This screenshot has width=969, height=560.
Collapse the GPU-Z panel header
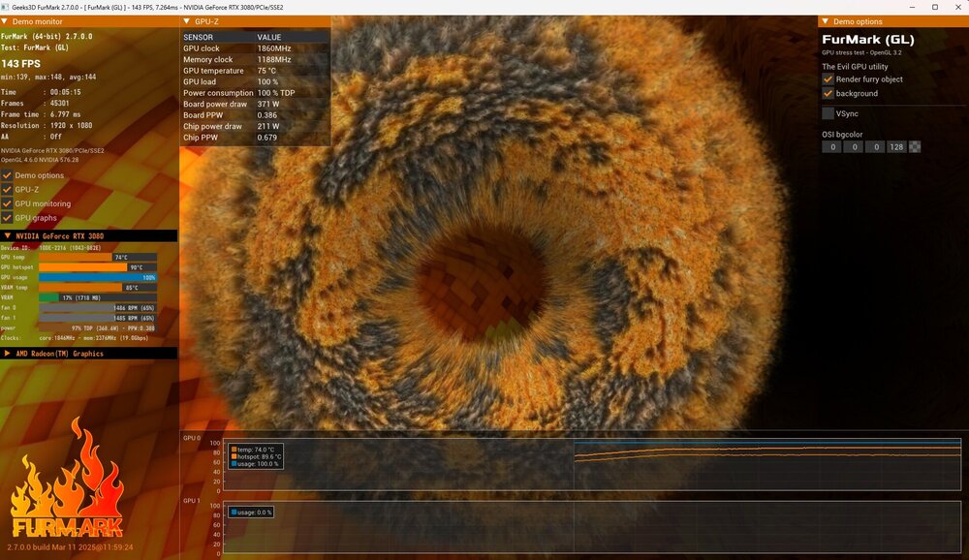pyautogui.click(x=255, y=21)
